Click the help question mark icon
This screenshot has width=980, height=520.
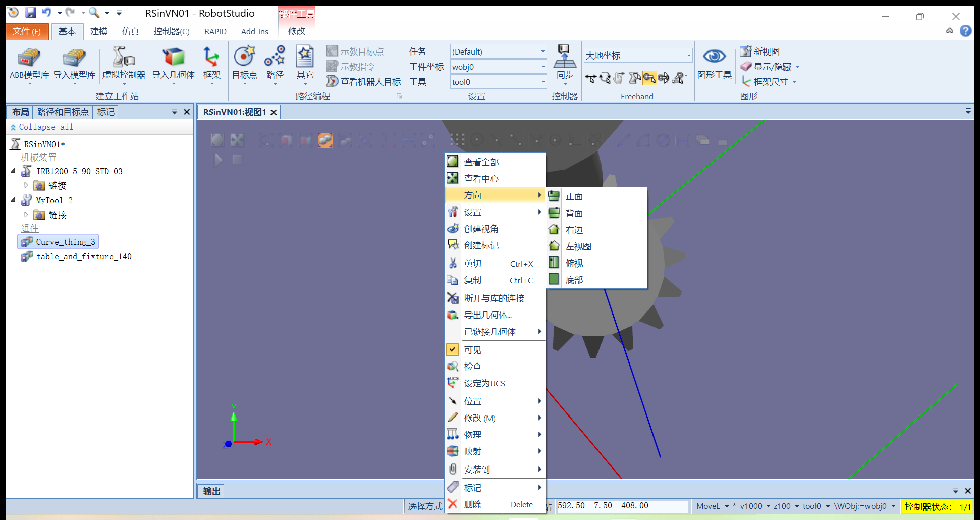[965, 31]
